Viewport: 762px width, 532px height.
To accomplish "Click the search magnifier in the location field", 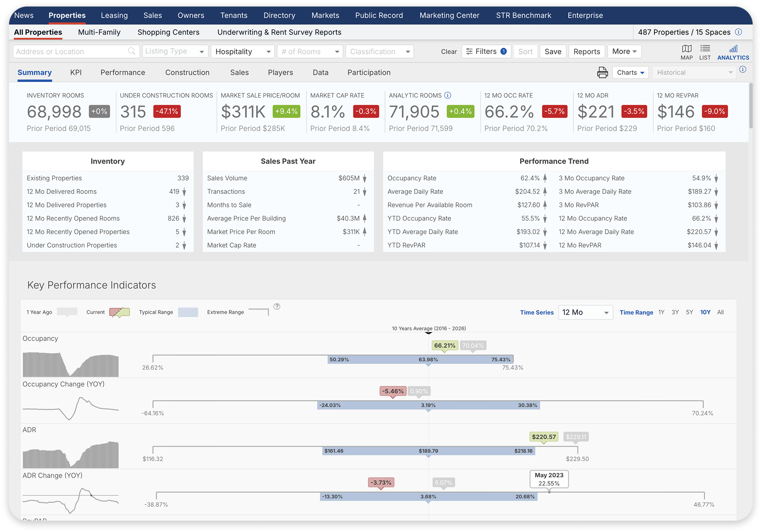I will (x=131, y=51).
